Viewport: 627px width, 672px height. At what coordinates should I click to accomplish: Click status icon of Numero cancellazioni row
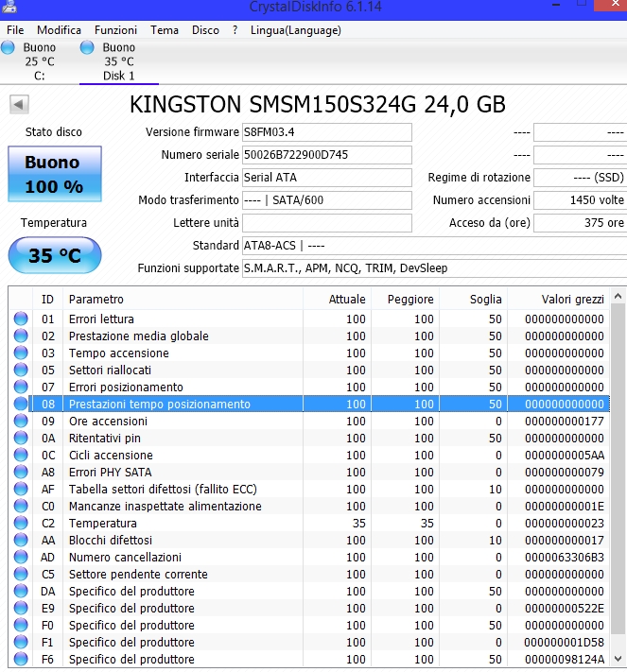(x=21, y=557)
